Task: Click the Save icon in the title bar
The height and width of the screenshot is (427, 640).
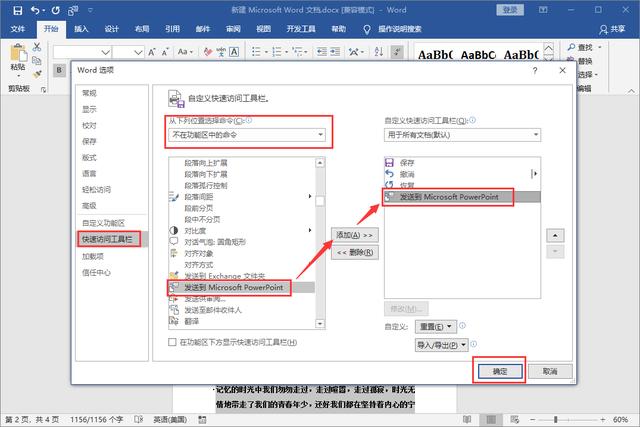Action: 18,10
